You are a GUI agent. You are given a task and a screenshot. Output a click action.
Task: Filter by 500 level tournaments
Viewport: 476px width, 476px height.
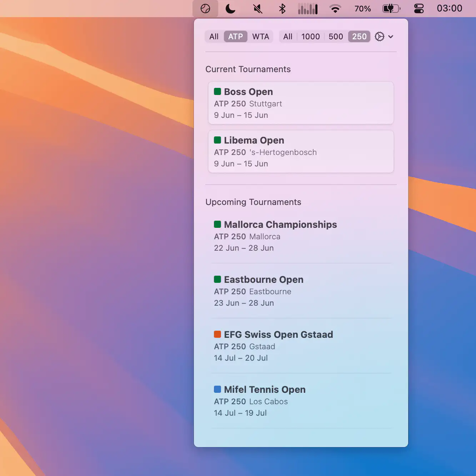336,36
